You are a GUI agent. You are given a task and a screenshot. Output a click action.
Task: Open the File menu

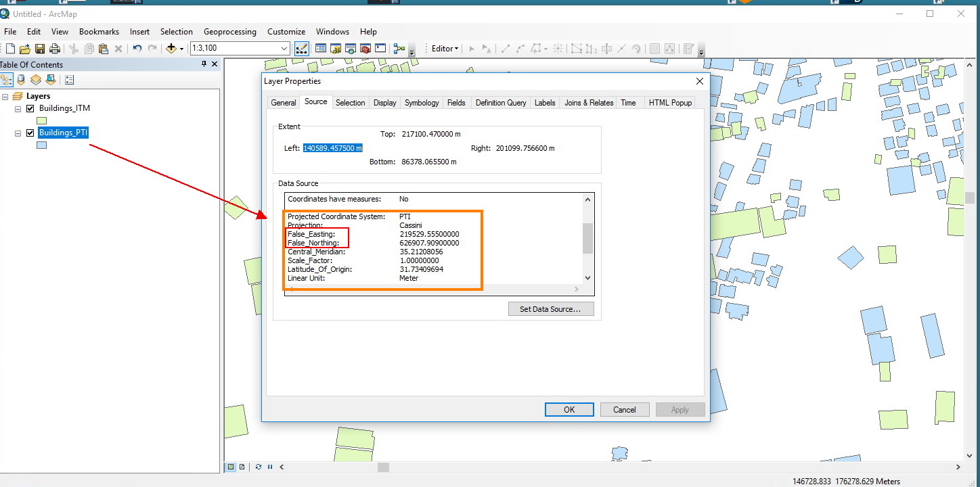10,32
